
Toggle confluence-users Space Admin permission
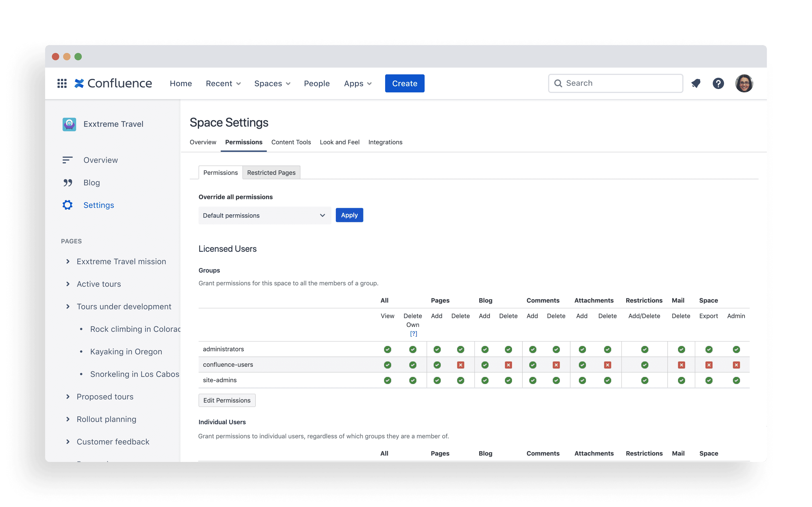pyautogui.click(x=735, y=364)
